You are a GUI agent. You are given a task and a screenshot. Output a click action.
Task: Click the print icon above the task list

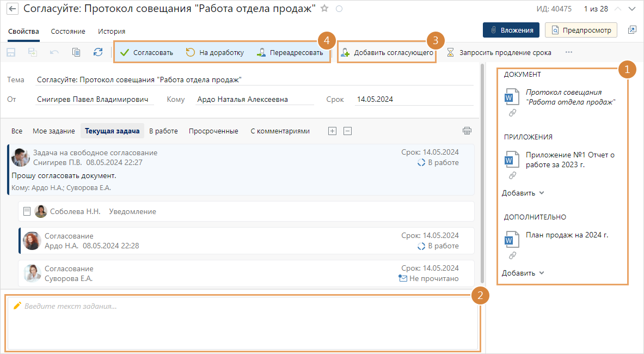[467, 131]
